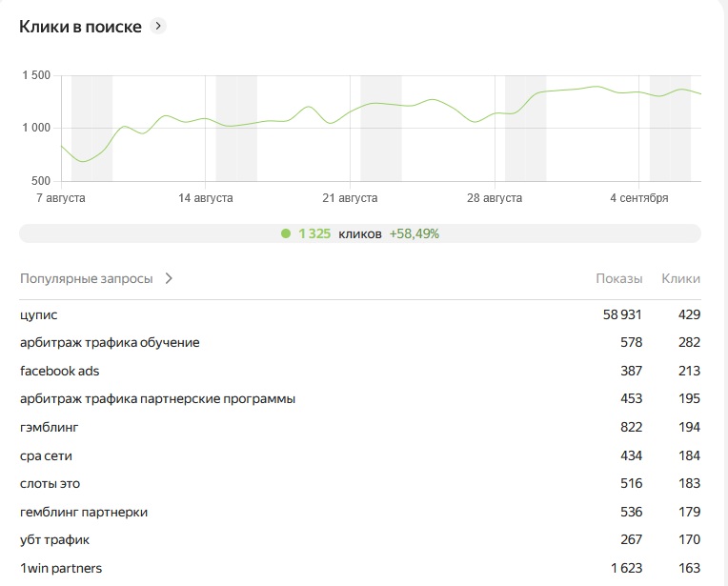
Task: Click impressions value 1 623
Action: click(627, 568)
